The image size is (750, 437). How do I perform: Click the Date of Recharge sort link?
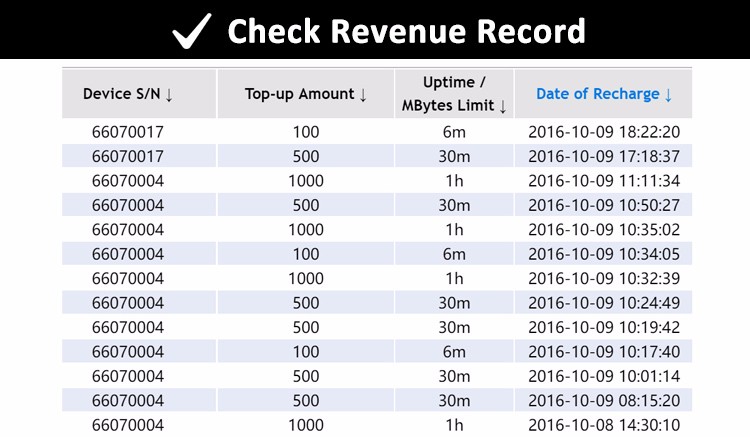(x=604, y=94)
